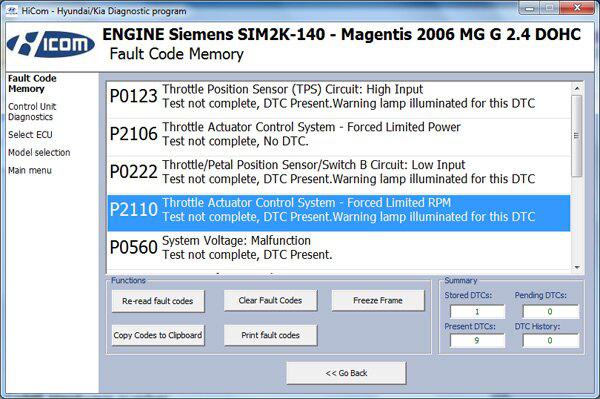Click Re-read fault codes button
600x399 pixels.
tap(158, 301)
